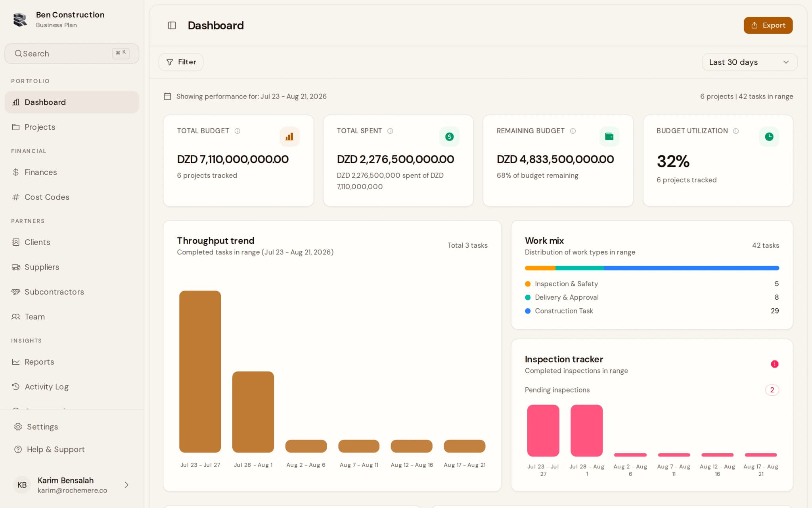Click the Jul 28 – Aug 1 inspection bar

[x=587, y=431]
